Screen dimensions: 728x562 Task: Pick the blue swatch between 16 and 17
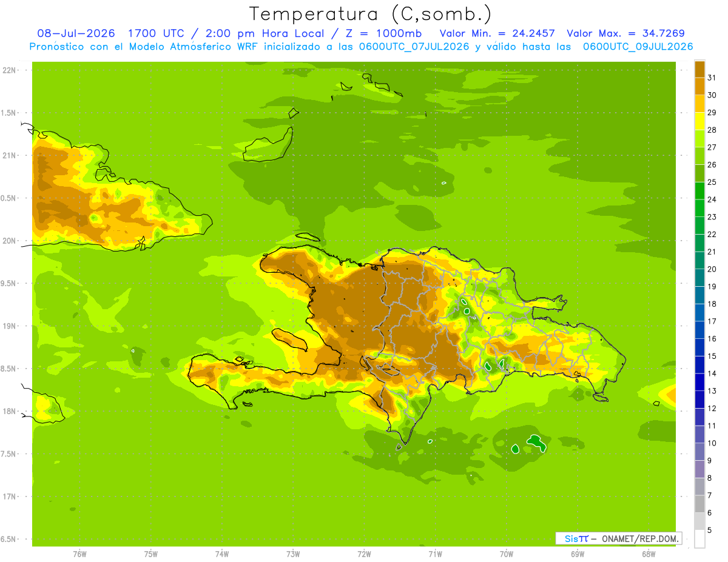coord(699,330)
